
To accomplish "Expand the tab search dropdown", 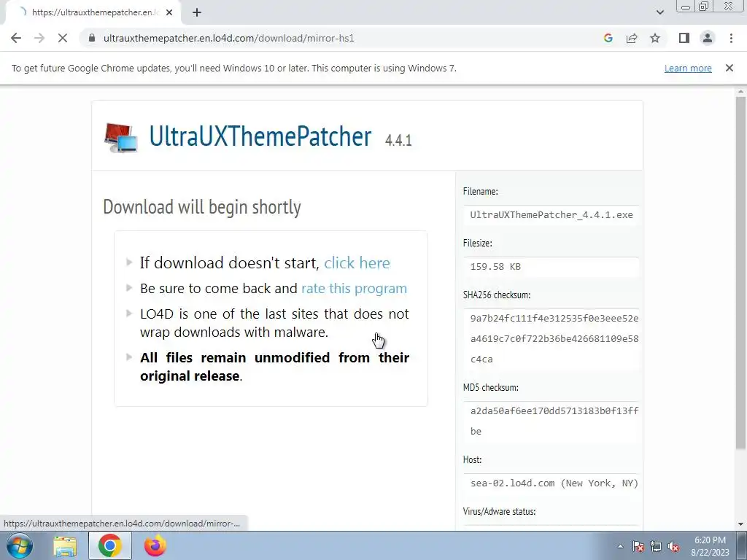I will tap(659, 12).
